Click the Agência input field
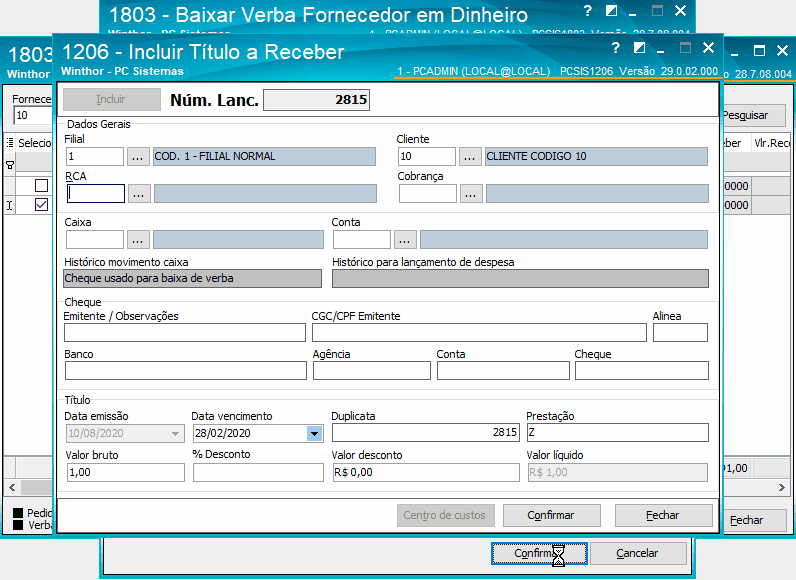The width and height of the screenshot is (796, 580). tap(372, 370)
